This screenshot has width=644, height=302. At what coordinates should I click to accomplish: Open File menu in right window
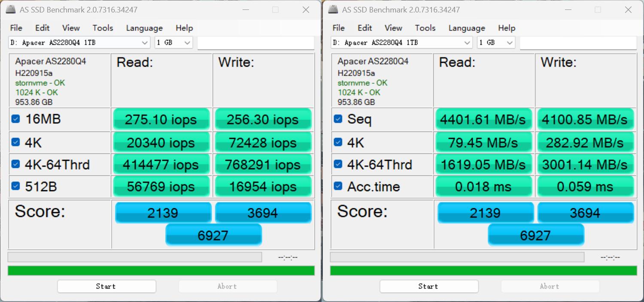(x=338, y=28)
